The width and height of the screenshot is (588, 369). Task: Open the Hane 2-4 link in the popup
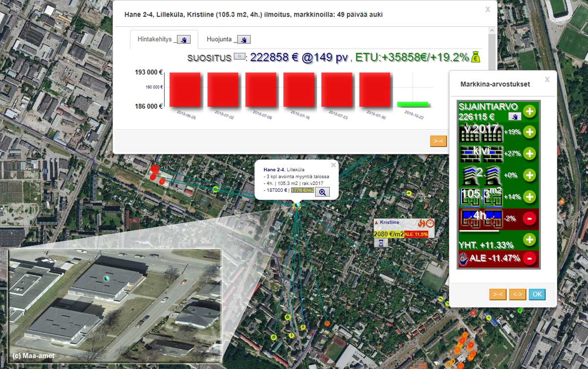(x=274, y=169)
